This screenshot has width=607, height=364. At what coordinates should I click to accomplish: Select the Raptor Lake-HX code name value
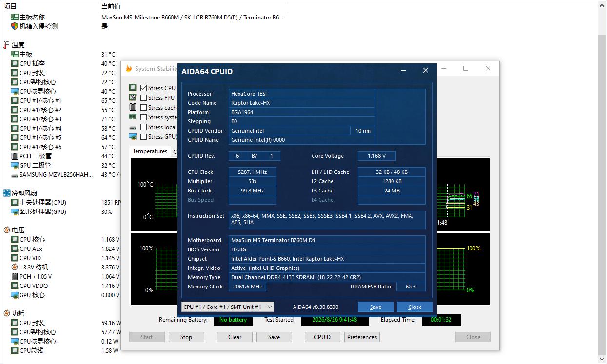click(x=302, y=103)
